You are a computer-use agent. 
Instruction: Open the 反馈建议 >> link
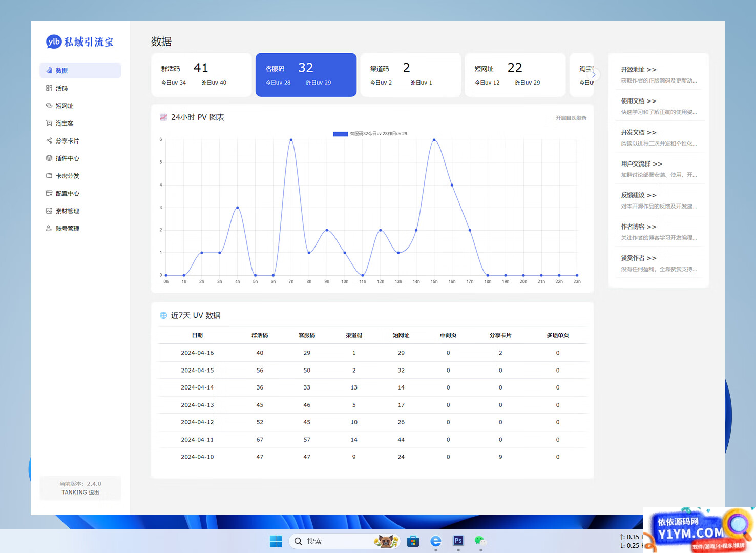coord(639,195)
